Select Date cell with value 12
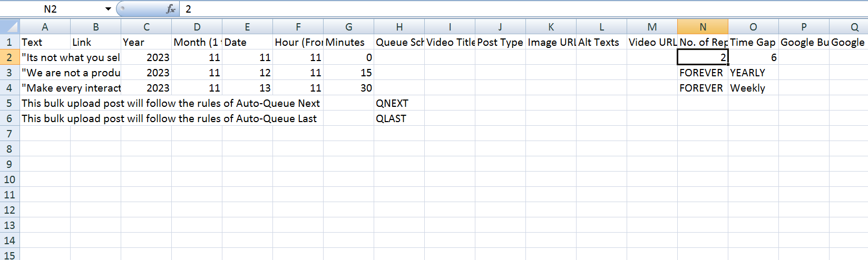 coord(247,73)
